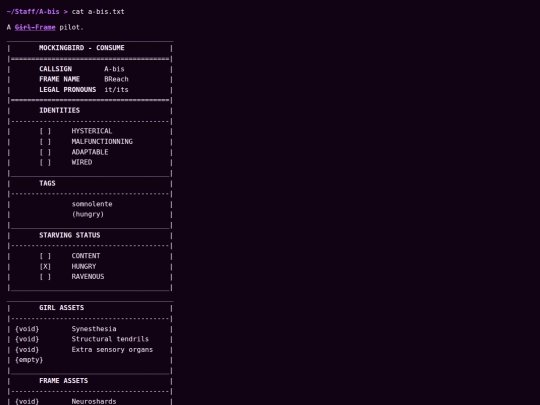Viewport: 540px width, 405px height.
Task: Select the CALLSIGN label
Action: tap(55, 69)
